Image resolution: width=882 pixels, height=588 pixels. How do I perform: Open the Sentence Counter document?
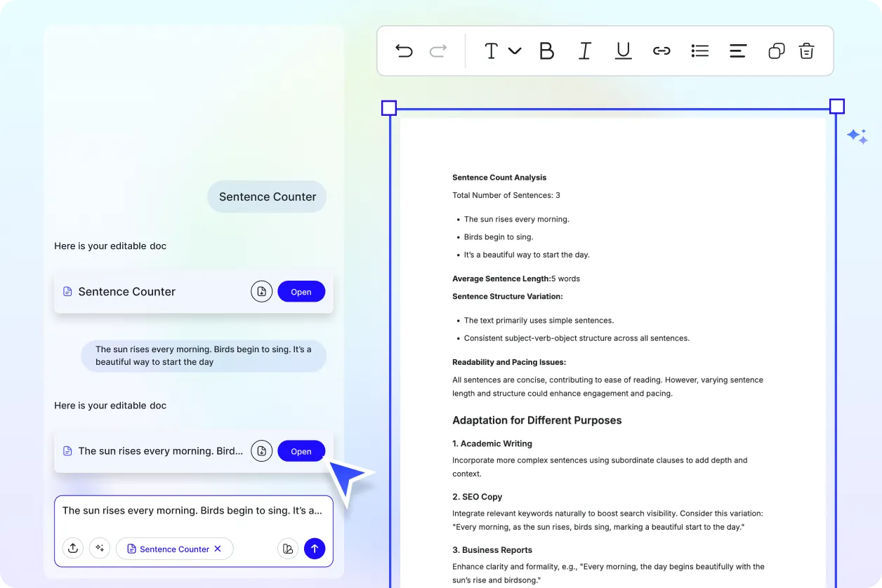pyautogui.click(x=301, y=291)
